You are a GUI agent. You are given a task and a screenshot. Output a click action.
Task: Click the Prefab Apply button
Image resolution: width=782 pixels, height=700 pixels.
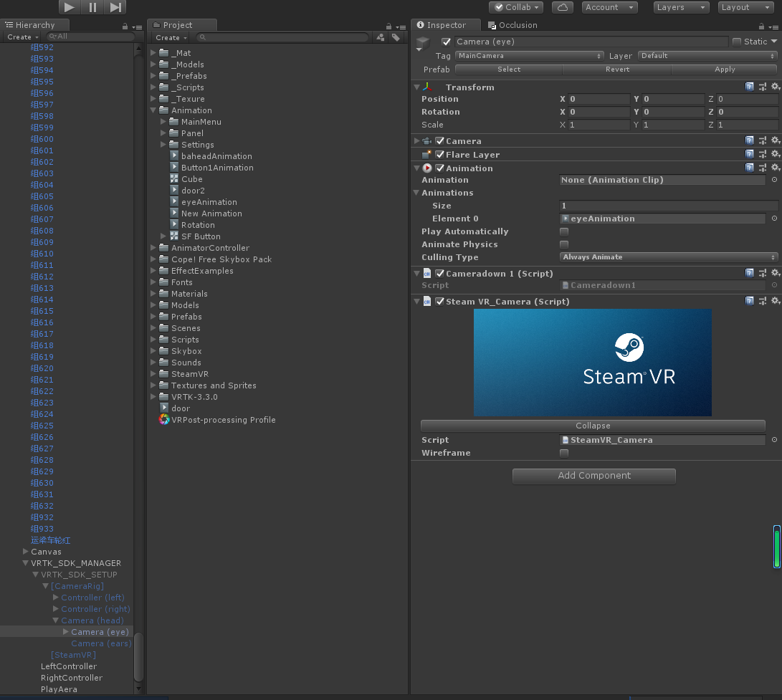pos(725,69)
